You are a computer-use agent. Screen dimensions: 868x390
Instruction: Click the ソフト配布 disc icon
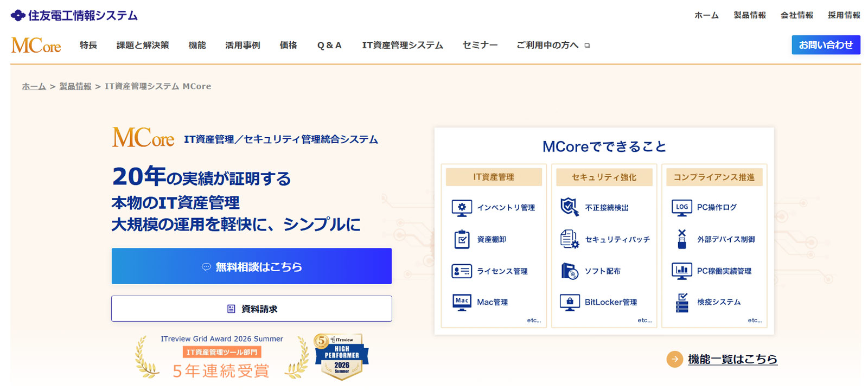[570, 271]
